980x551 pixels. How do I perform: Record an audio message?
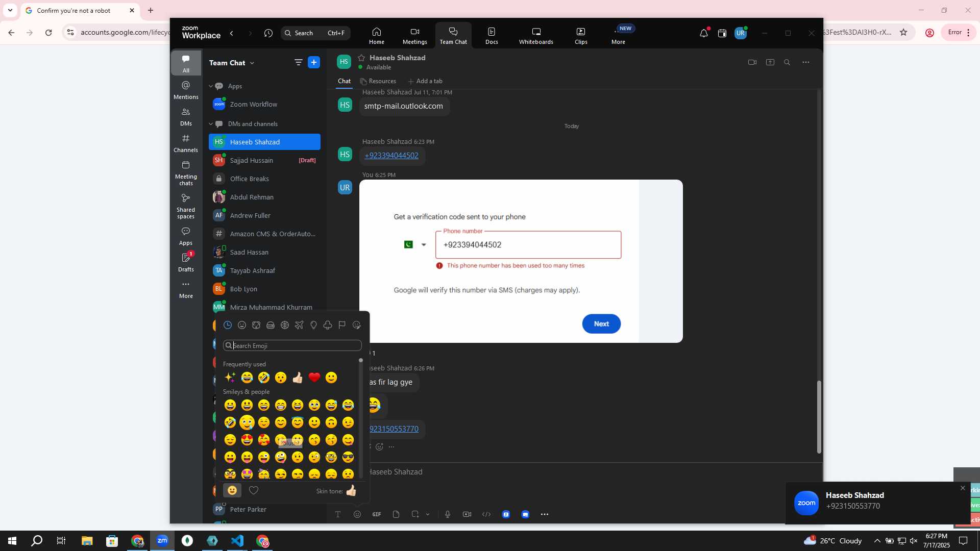[x=448, y=514]
